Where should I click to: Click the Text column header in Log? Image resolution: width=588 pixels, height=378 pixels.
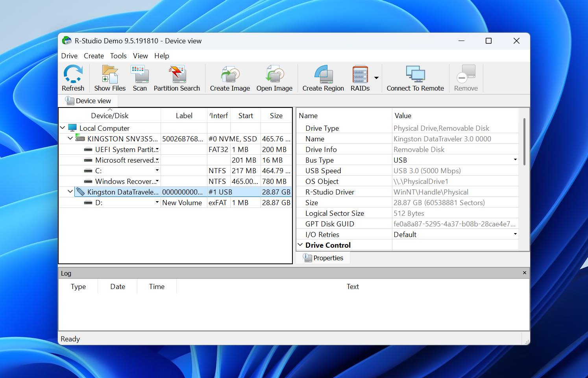point(353,287)
